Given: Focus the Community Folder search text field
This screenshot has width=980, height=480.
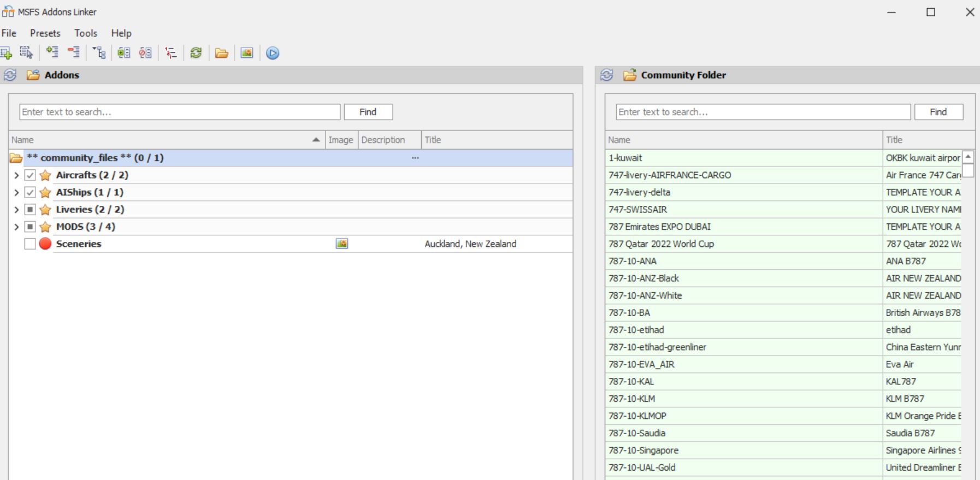Looking at the screenshot, I should pyautogui.click(x=763, y=112).
